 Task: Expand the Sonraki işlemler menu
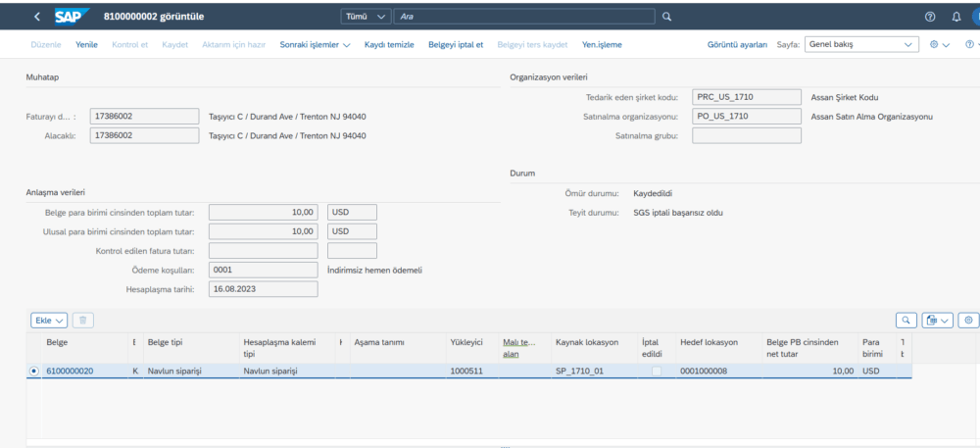315,45
